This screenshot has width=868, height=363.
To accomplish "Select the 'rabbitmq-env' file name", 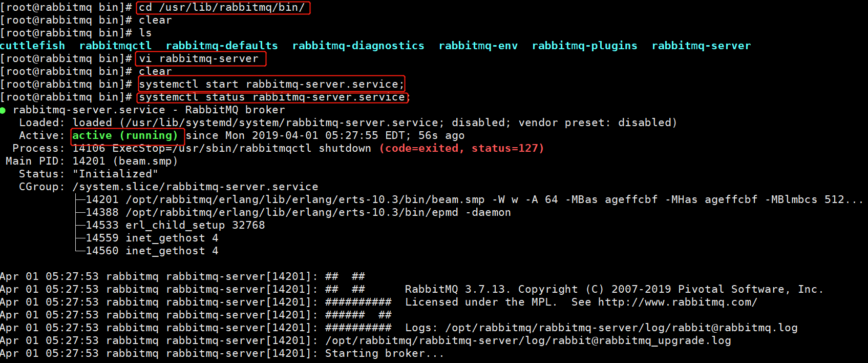I will pyautogui.click(x=478, y=46).
